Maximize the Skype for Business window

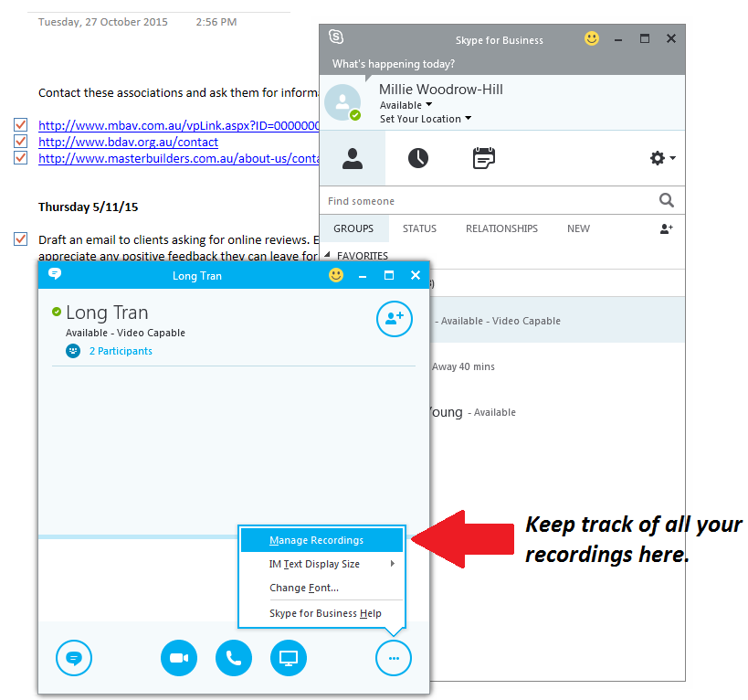coord(645,38)
